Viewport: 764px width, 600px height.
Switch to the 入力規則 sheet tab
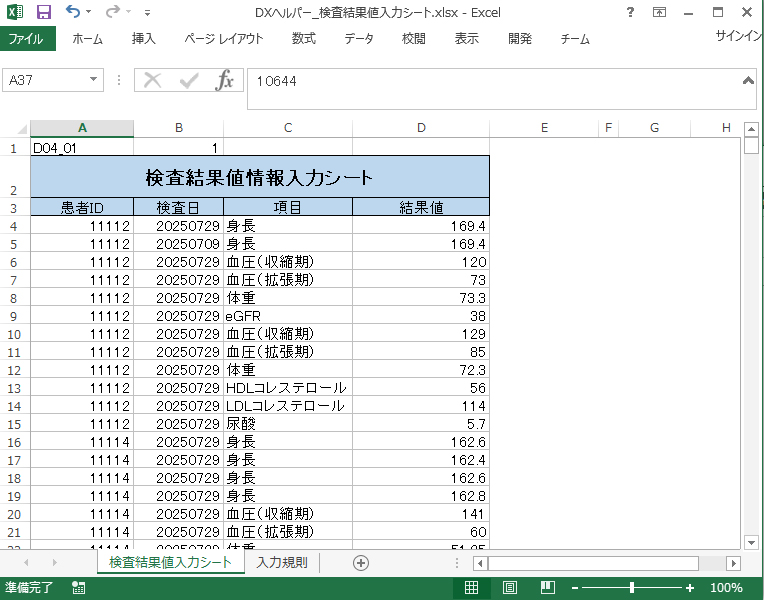point(281,563)
